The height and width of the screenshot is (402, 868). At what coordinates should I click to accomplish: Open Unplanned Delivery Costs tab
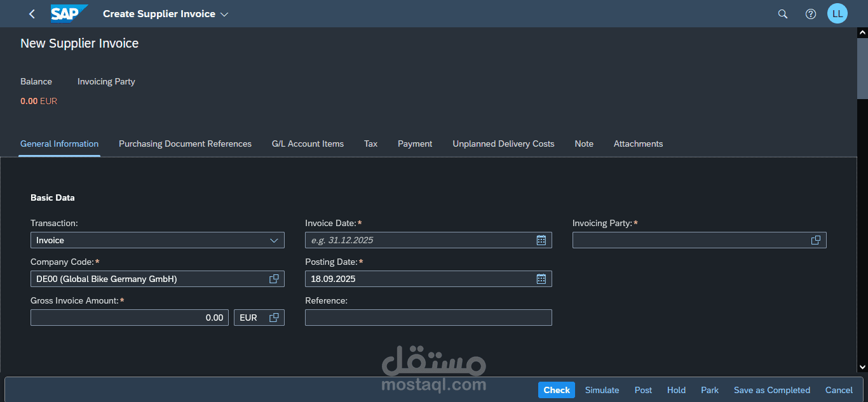(x=503, y=144)
